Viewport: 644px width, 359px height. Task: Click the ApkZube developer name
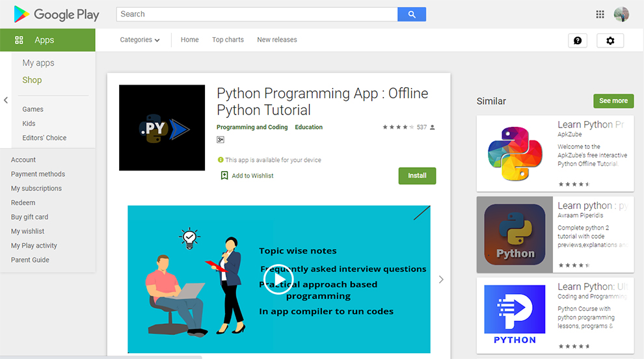point(570,135)
